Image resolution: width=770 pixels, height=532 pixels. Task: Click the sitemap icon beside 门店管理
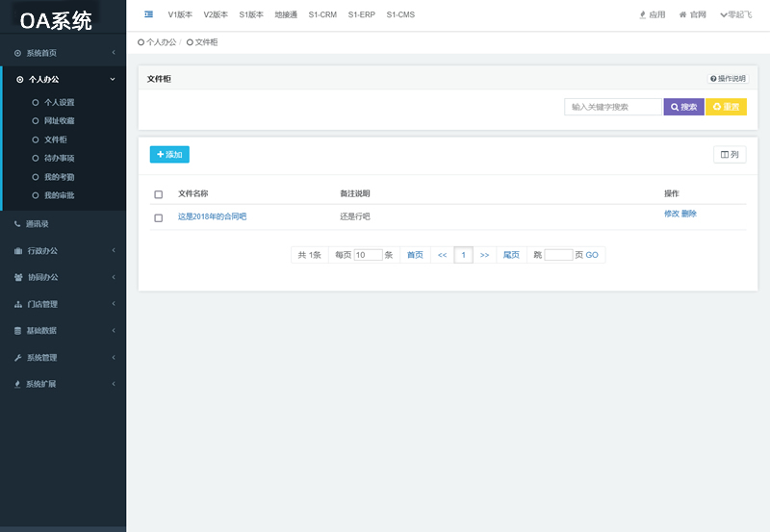(18, 304)
